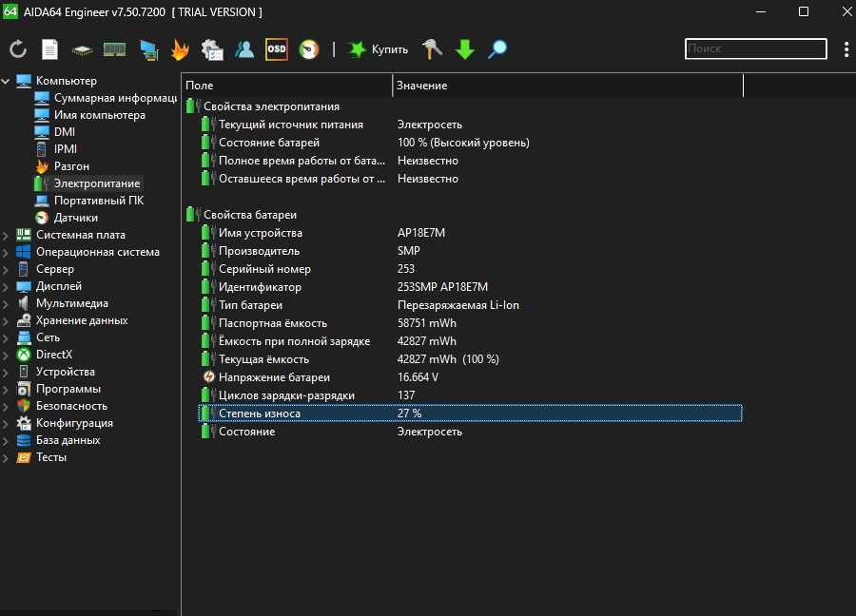
Task: Click the Программы tree icon
Action: point(24,389)
